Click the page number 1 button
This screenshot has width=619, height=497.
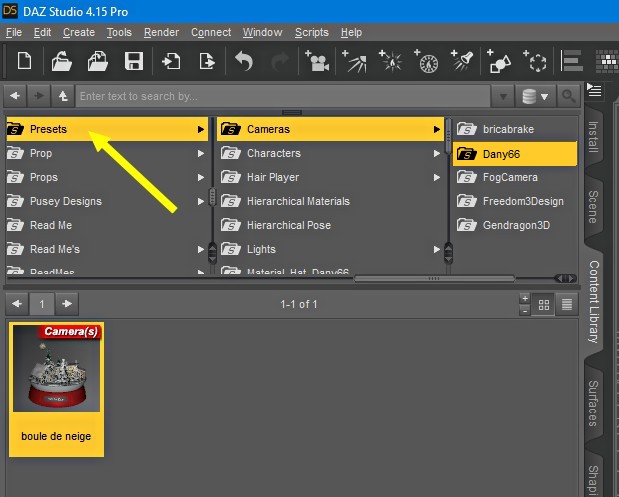point(42,304)
